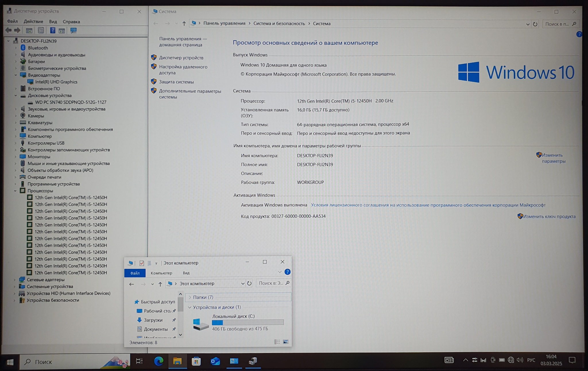Expand the Bluetooth tree node
Viewport: 588px width, 371px height.
tap(16, 48)
